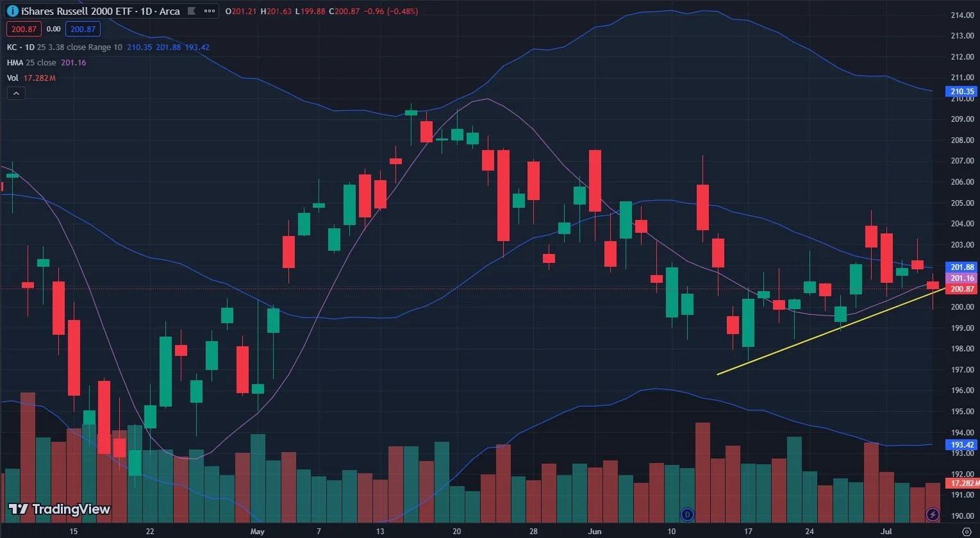
Task: Click the open value O201.21
Action: tap(241, 12)
